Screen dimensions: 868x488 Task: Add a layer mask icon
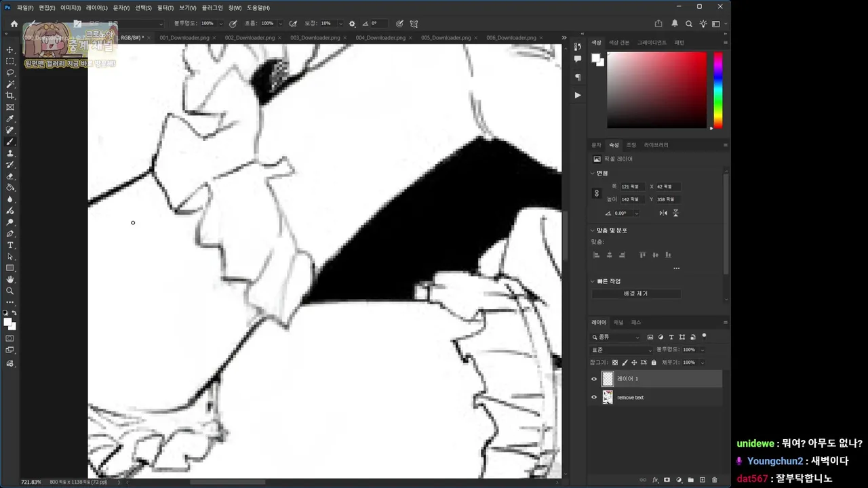[667, 480]
